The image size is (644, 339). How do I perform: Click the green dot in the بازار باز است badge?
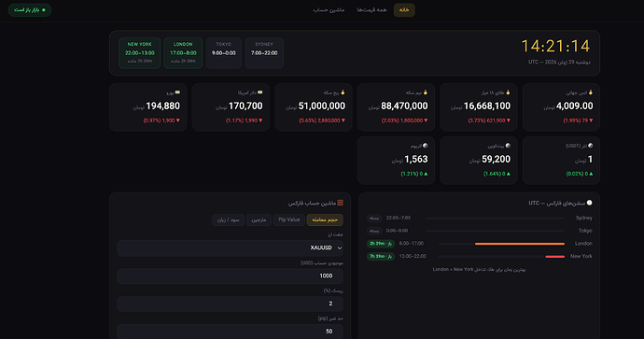coord(44,10)
